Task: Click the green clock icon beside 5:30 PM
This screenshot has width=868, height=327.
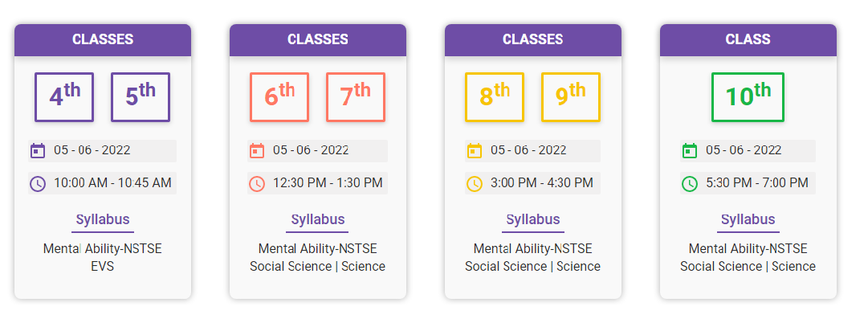Action: pyautogui.click(x=689, y=183)
